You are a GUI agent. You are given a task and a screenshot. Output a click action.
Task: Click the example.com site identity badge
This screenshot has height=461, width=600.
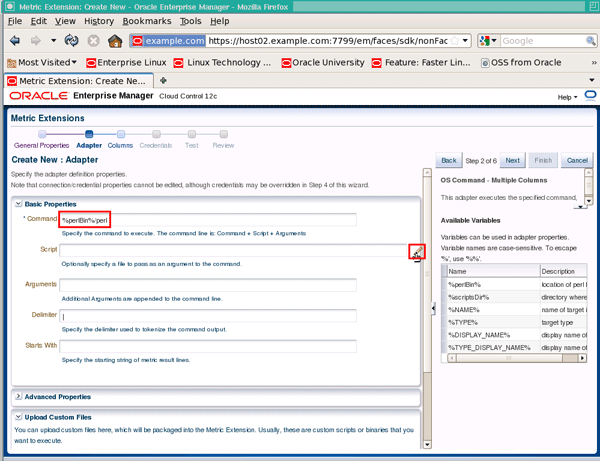pyautogui.click(x=168, y=41)
